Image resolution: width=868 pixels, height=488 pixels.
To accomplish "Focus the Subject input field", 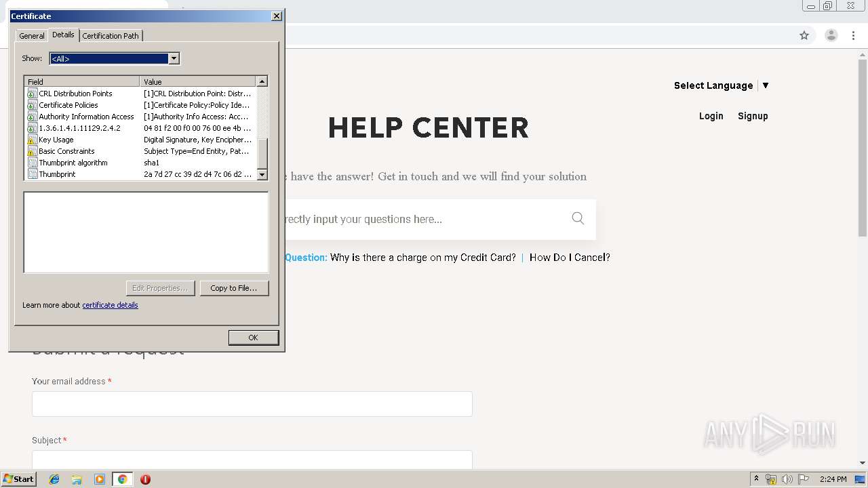I will coord(252,460).
